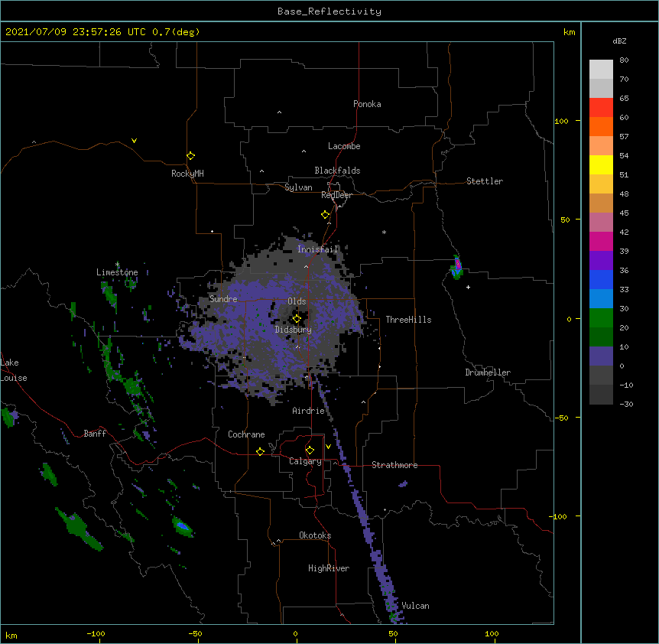The height and width of the screenshot is (644, 659).
Task: Click the yellow diamond marker below Cochrane
Action: [x=260, y=451]
